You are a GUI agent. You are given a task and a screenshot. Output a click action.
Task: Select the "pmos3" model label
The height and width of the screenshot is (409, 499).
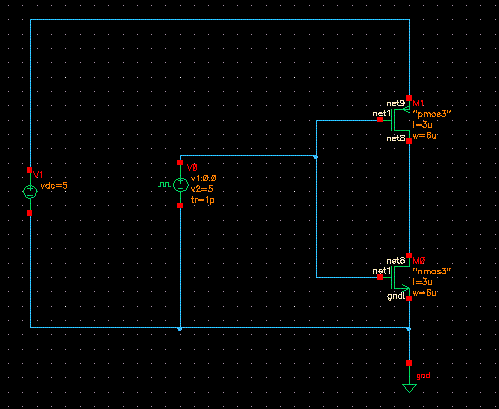(x=432, y=114)
